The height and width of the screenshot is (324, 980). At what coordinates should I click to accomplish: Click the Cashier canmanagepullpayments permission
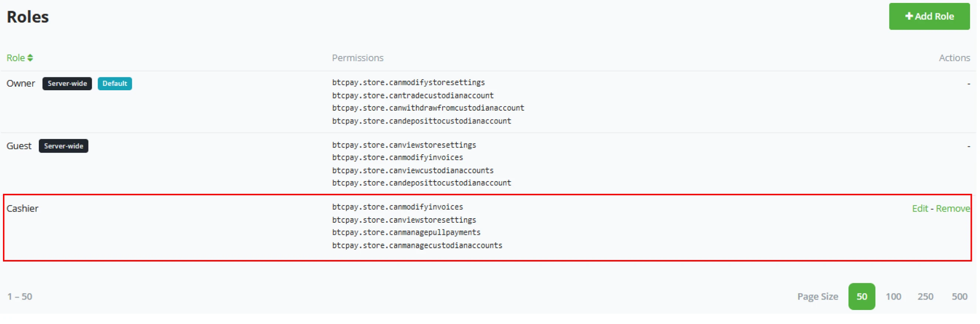click(406, 232)
